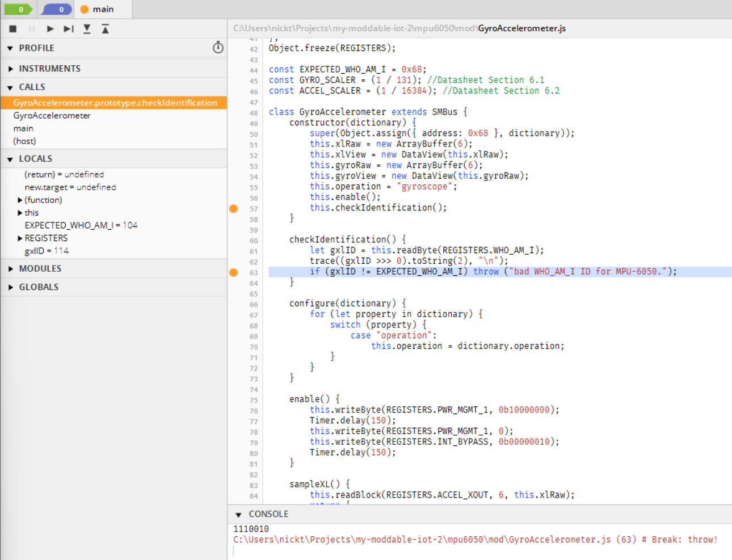Start profiling with the stopwatch icon

(x=218, y=48)
